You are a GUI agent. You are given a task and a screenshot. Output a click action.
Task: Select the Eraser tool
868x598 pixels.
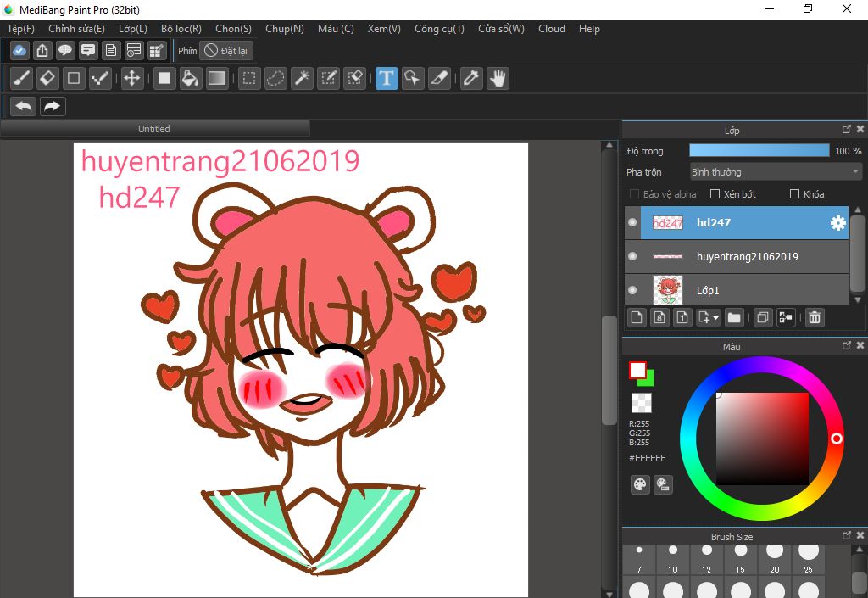click(47, 79)
